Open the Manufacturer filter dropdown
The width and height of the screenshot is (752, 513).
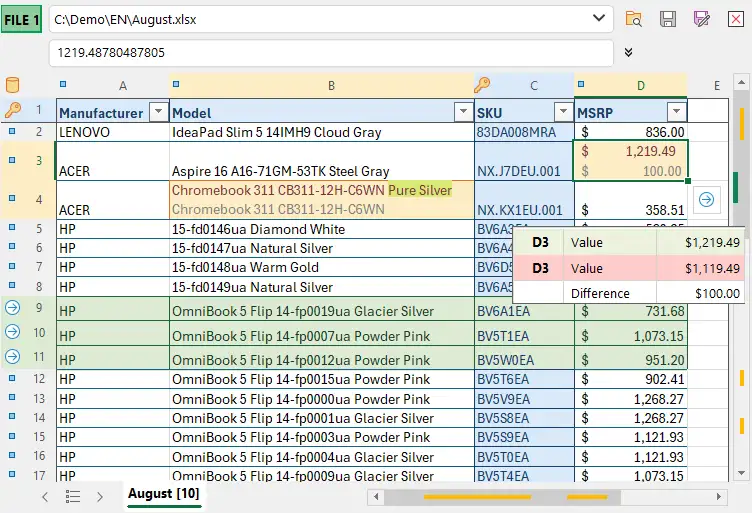158,112
